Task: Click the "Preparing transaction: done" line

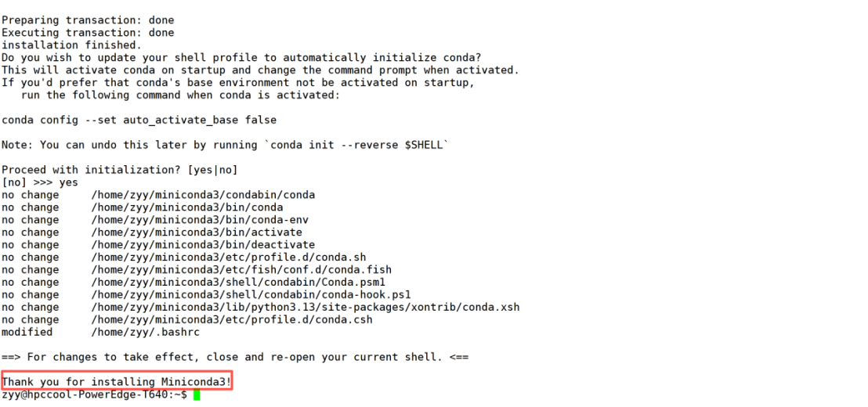Action: (88, 20)
